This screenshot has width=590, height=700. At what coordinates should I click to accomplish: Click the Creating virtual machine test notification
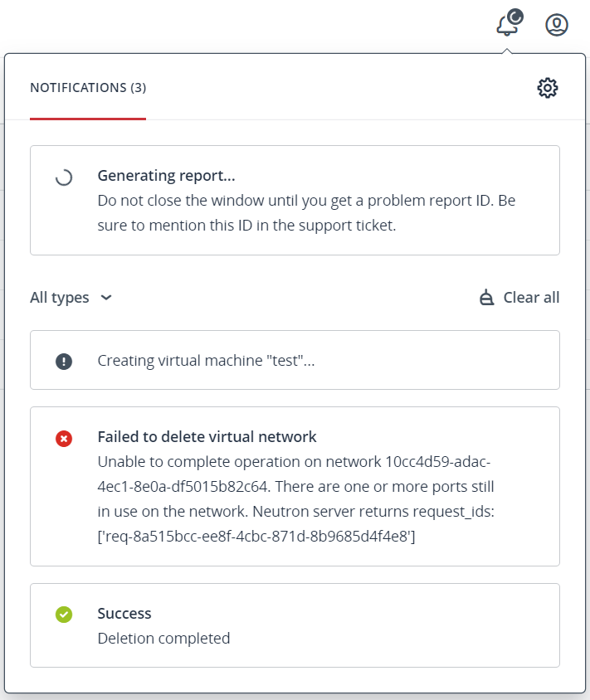[295, 360]
